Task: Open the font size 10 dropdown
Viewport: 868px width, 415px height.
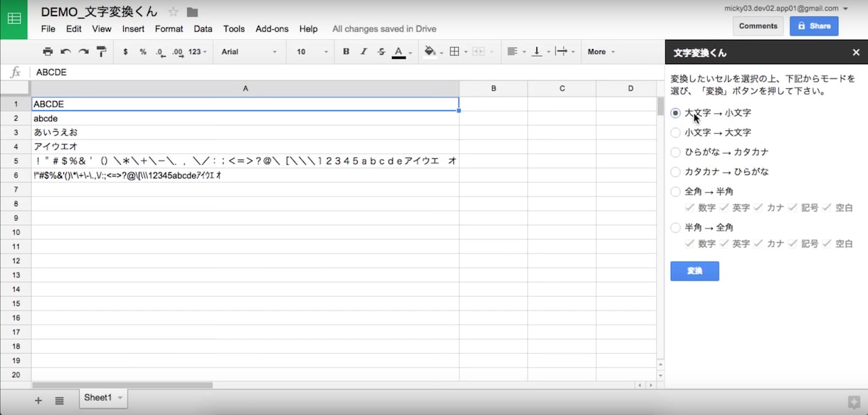Action: click(312, 52)
